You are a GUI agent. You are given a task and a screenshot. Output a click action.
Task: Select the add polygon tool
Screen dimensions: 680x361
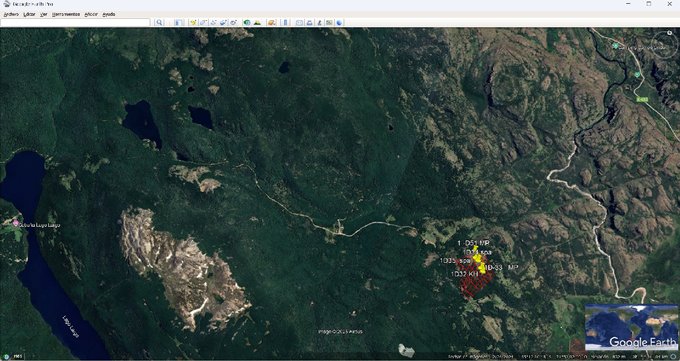203,22
